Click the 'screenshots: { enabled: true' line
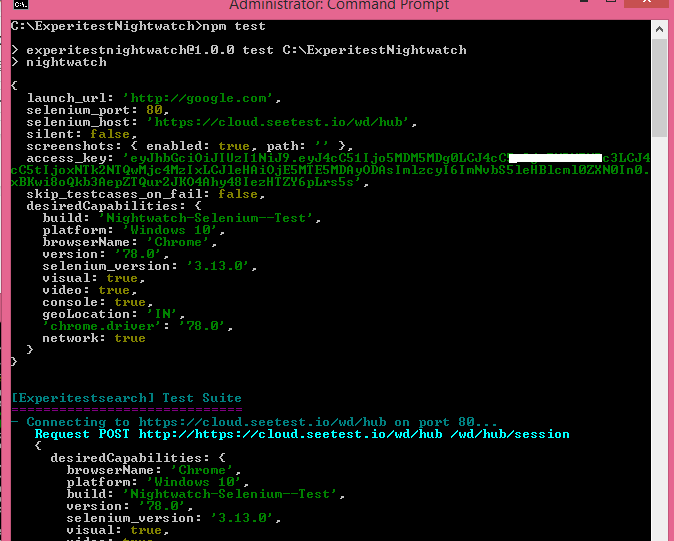 [190, 147]
